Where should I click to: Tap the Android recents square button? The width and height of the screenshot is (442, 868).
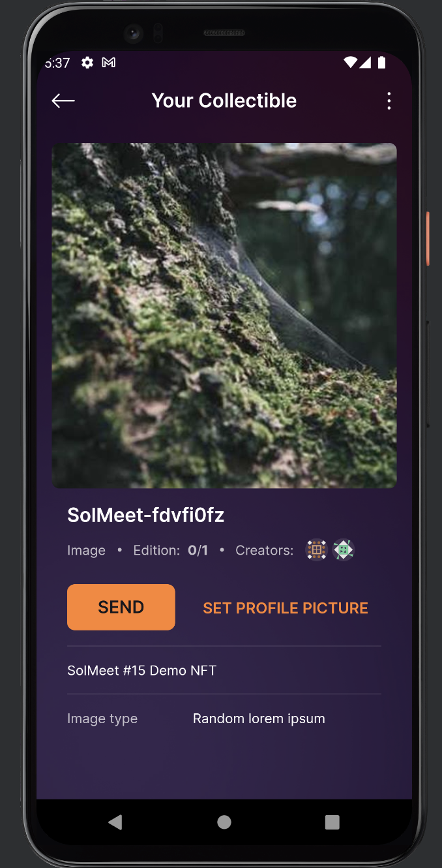[332, 822]
